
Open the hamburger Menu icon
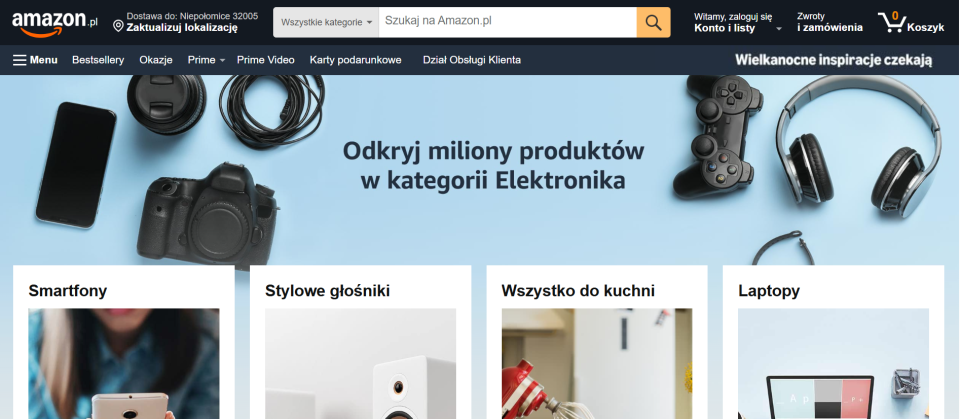(x=20, y=60)
